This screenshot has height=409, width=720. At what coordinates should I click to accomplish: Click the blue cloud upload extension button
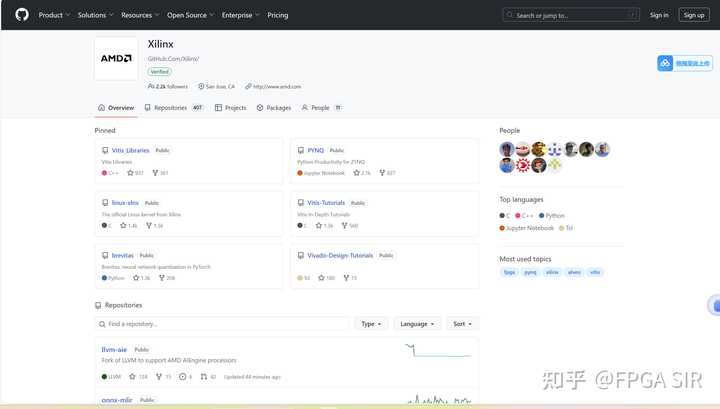coord(685,63)
